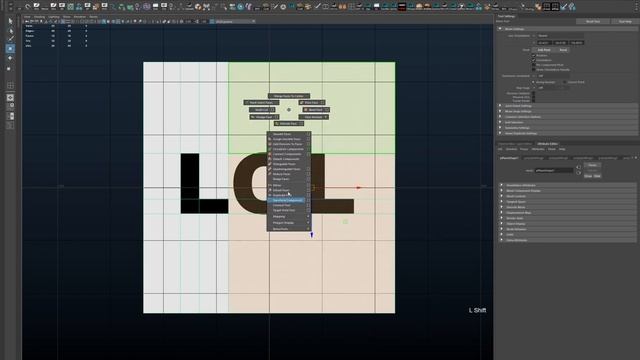Select Circularize Components in context menu

289,149
